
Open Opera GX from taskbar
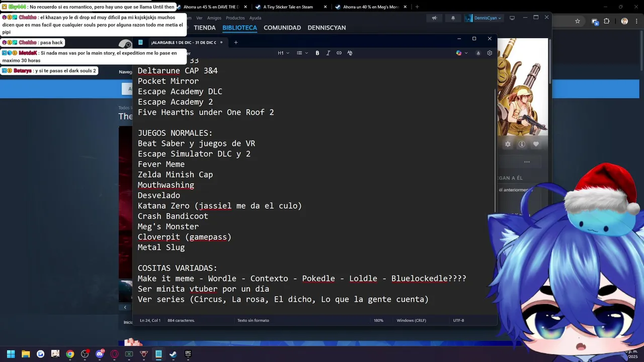click(x=114, y=354)
